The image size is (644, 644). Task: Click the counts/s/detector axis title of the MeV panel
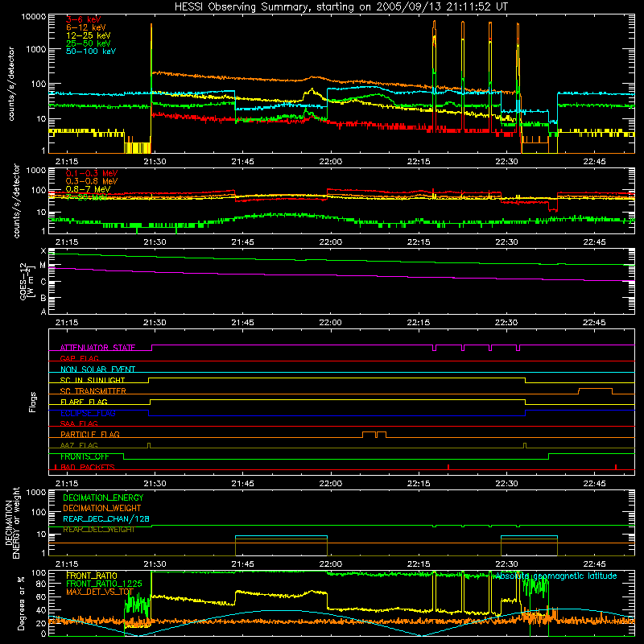point(16,200)
